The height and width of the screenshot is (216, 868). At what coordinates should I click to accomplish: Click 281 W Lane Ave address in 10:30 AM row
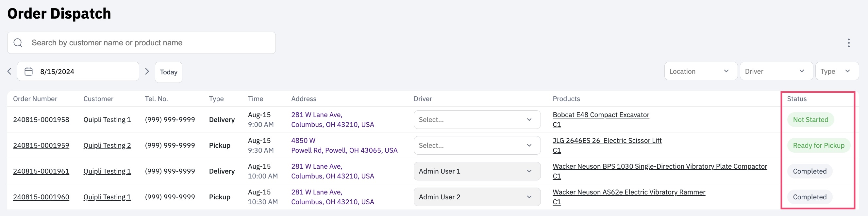(333, 197)
